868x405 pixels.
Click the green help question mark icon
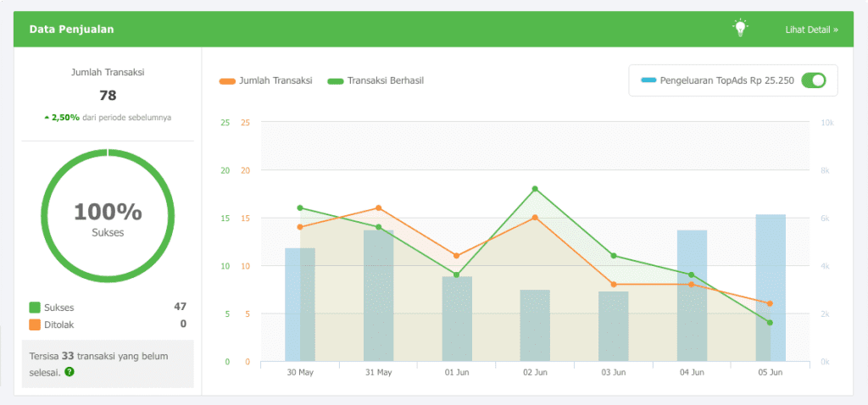pos(70,372)
